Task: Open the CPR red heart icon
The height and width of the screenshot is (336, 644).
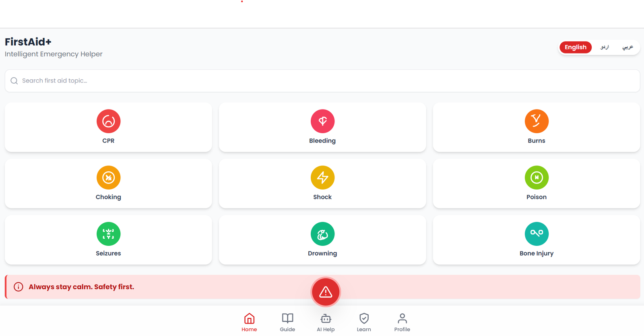Action: (108, 121)
